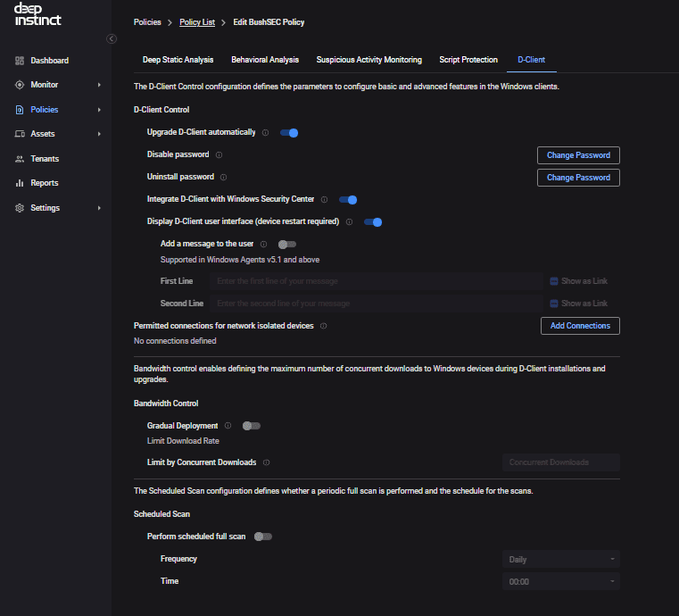Show info for Upgrade D-Client automatically

click(266, 132)
